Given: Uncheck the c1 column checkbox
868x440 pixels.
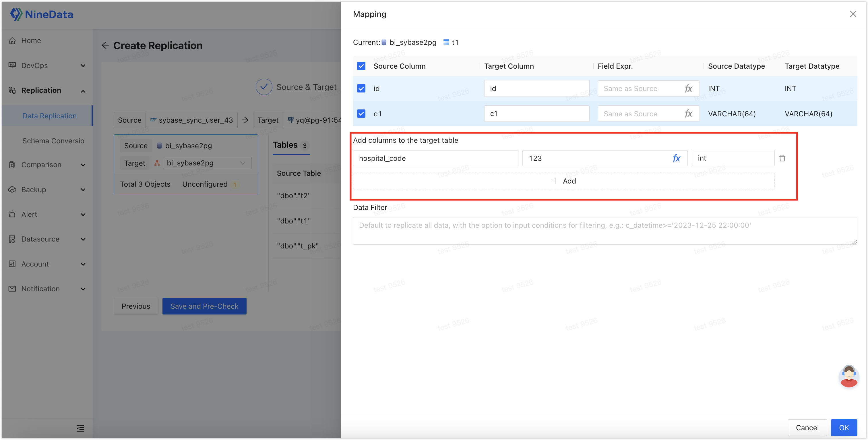Looking at the screenshot, I should coord(361,114).
